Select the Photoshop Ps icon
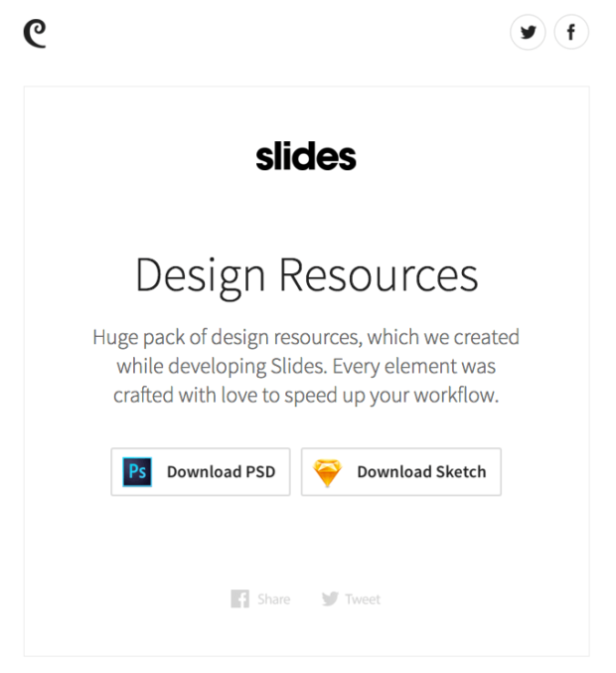Viewport: 616px width, 673px height. [x=137, y=472]
